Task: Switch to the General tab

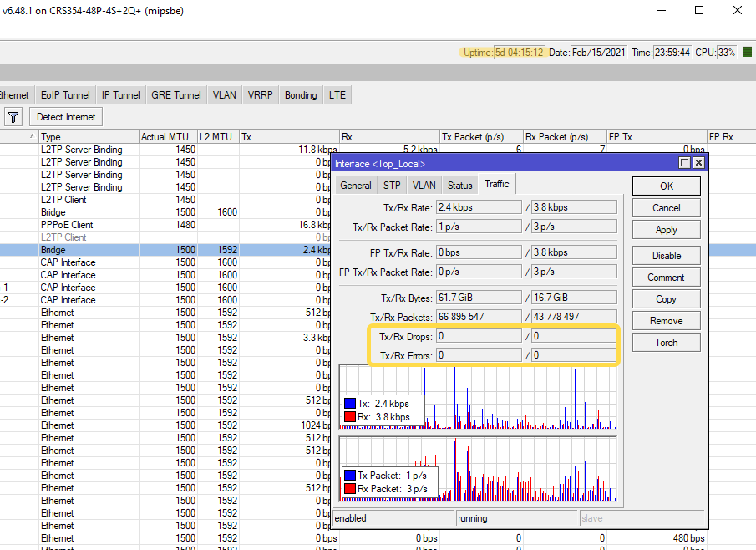Action: coord(356,186)
